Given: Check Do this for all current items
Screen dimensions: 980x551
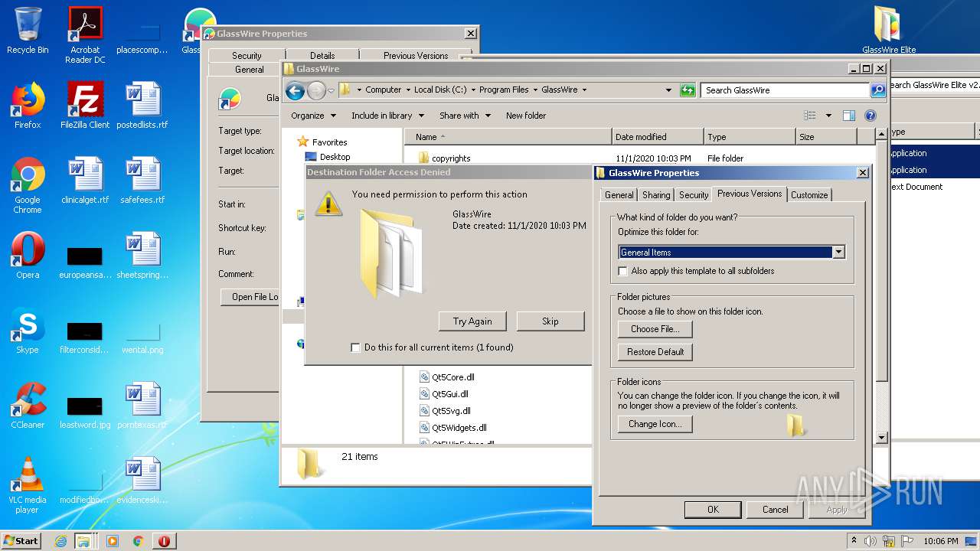Looking at the screenshot, I should [355, 347].
